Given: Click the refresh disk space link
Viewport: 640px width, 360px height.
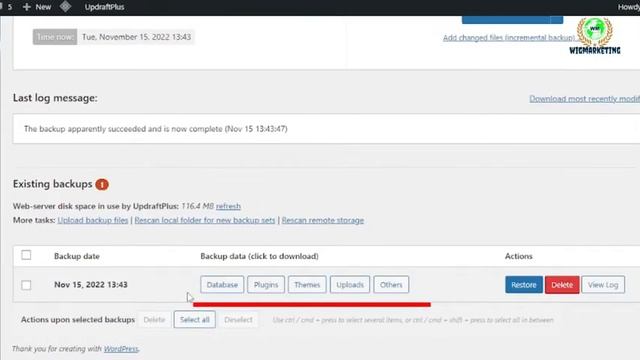Looking at the screenshot, I should tap(228, 206).
